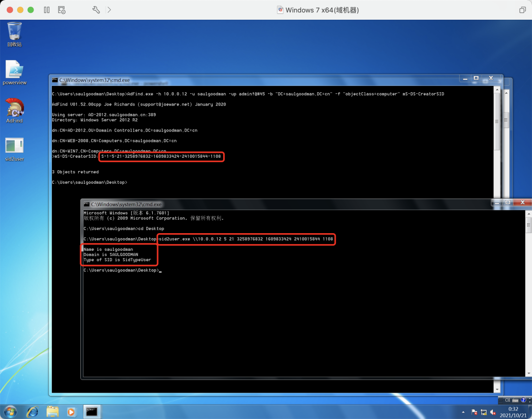Click the AdFind.exe command line in back window
The width and height of the screenshot is (532, 419).
click(248, 94)
